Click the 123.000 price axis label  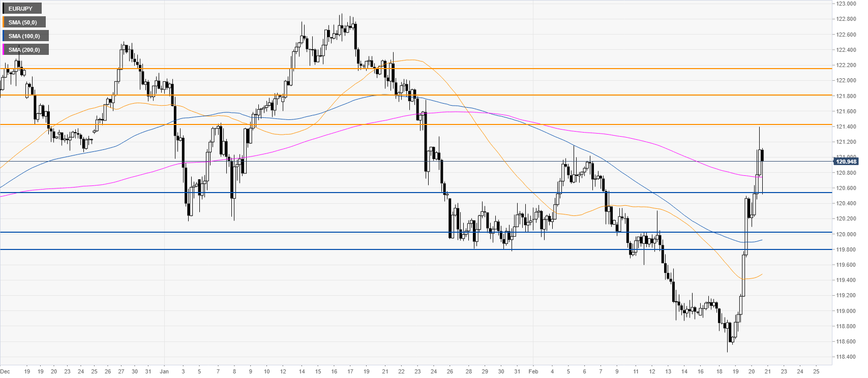click(x=847, y=4)
